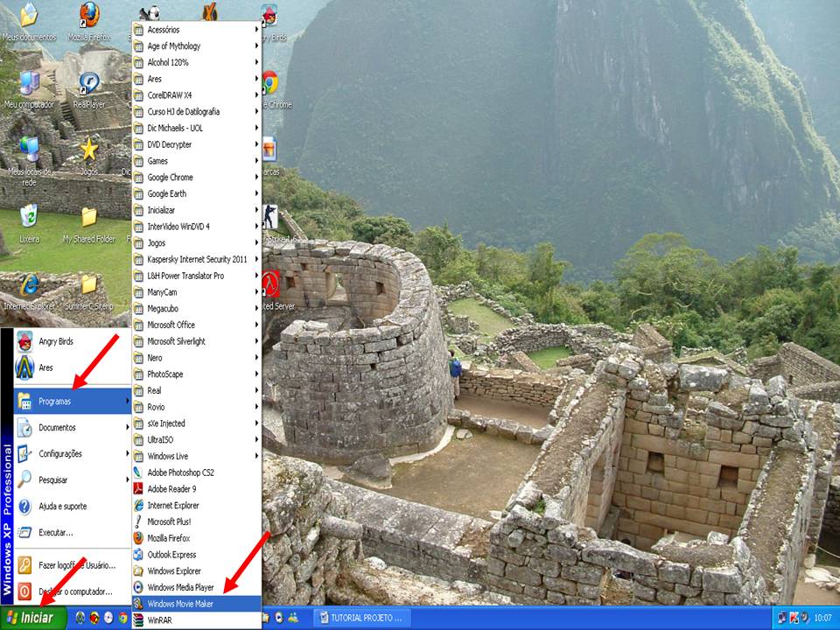
Task: Expand the DVD Decrypter program group
Action: pyautogui.click(x=197, y=144)
